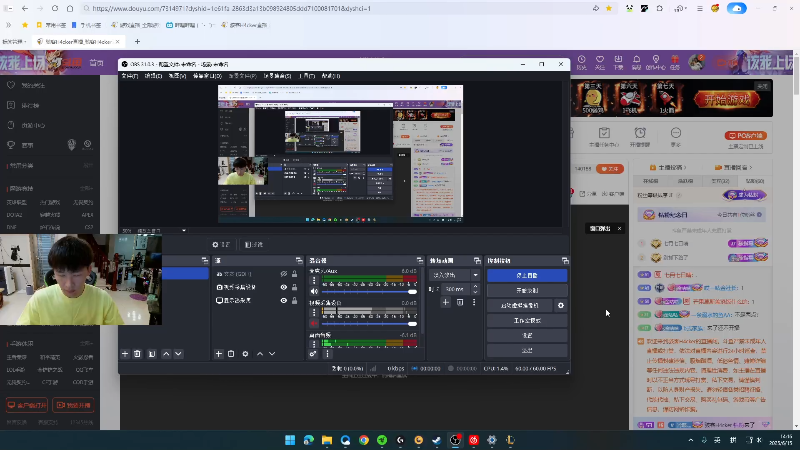This screenshot has width=800, height=450.
Task: Open source Filters button above docks
Action: 254,245
